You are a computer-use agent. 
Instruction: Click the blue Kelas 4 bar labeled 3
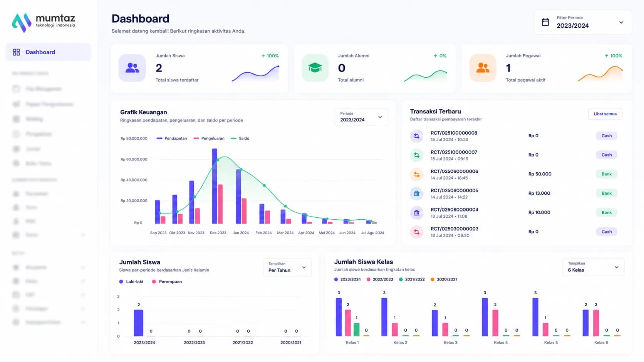click(x=485, y=317)
